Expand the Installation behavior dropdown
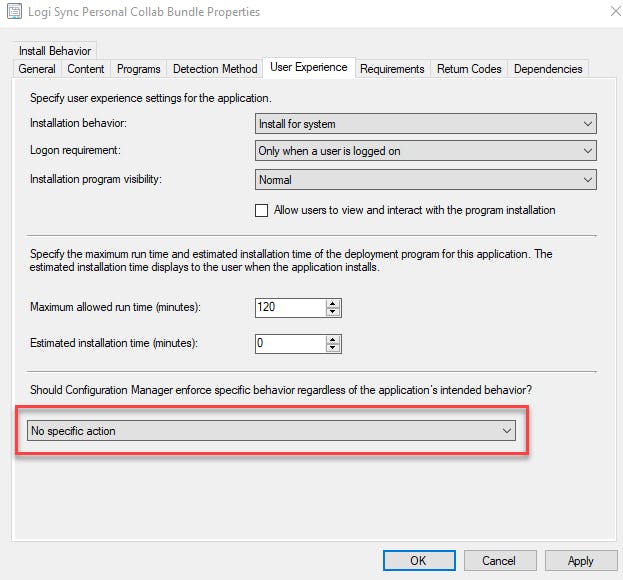The image size is (623, 580). (x=426, y=124)
